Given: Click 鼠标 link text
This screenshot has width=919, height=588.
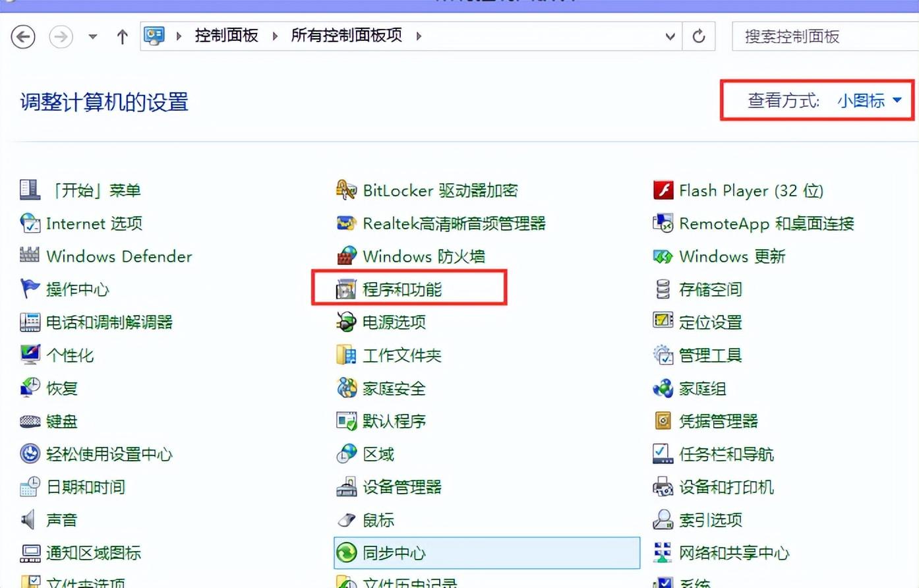Looking at the screenshot, I should tap(378, 520).
